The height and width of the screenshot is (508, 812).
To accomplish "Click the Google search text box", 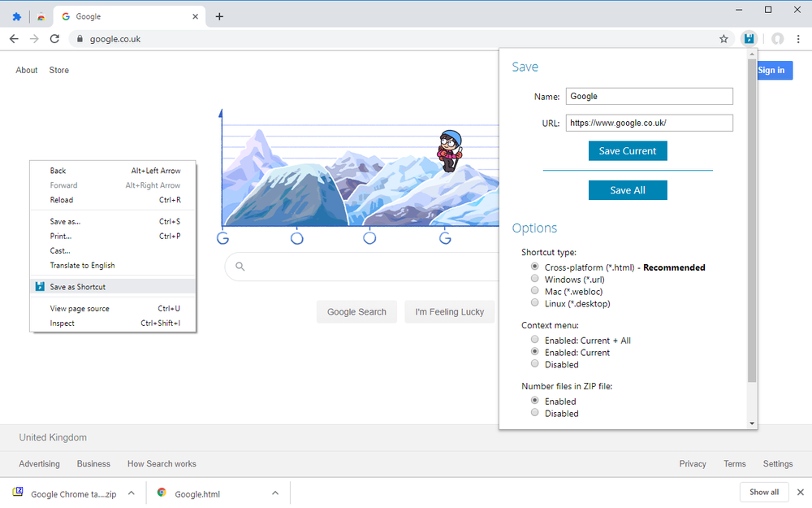I will click(362, 267).
